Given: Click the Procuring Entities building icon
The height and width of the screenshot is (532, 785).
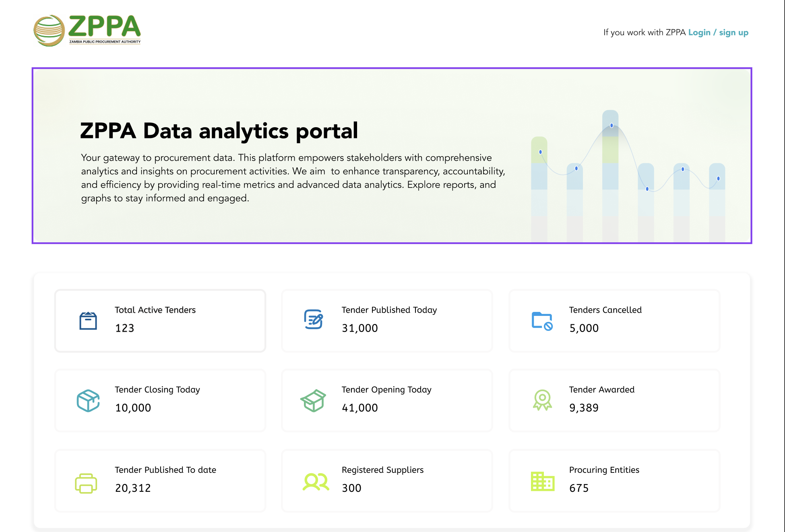Looking at the screenshot, I should [x=542, y=481].
